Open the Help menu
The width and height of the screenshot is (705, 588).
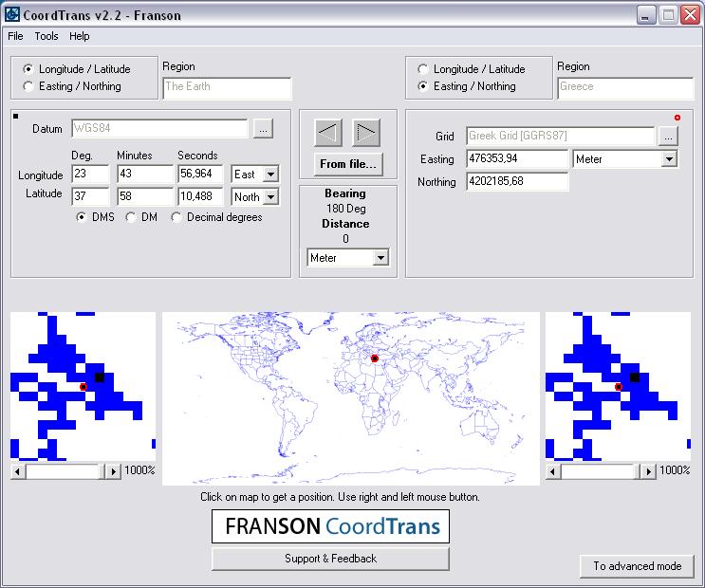pos(79,36)
